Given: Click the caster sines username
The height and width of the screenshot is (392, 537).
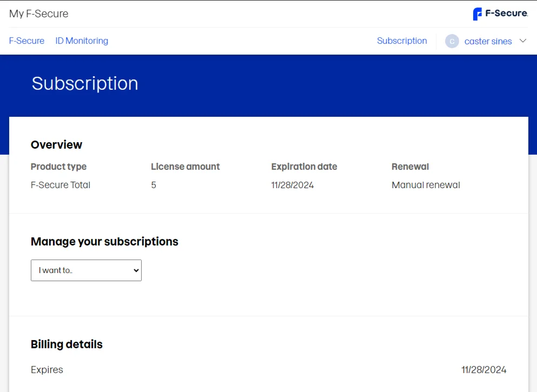Looking at the screenshot, I should (488, 41).
